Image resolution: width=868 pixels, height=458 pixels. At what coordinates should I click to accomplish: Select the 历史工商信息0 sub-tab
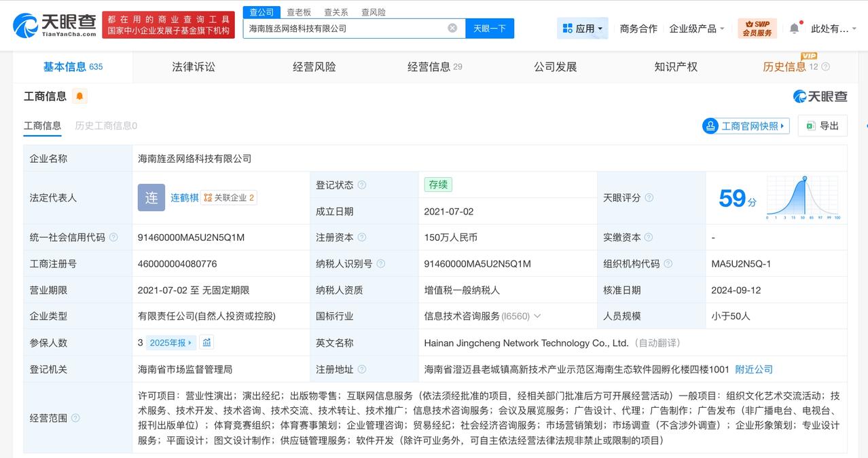coord(106,126)
